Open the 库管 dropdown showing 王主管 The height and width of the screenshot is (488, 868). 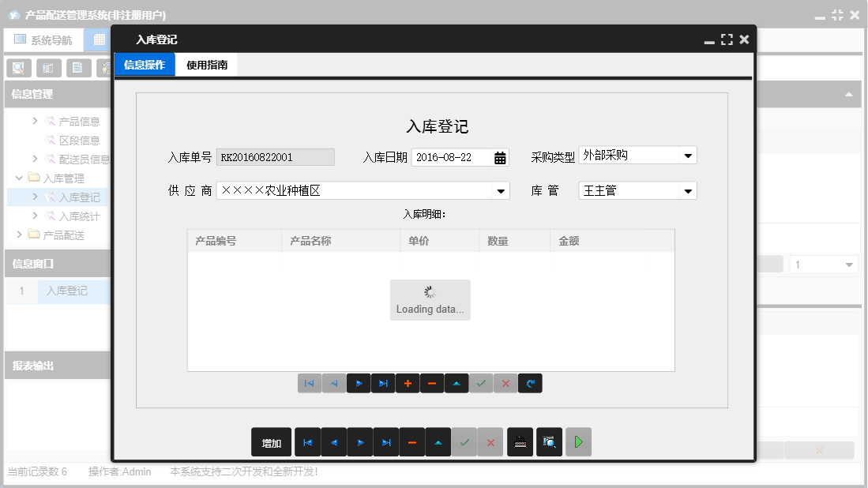(689, 190)
